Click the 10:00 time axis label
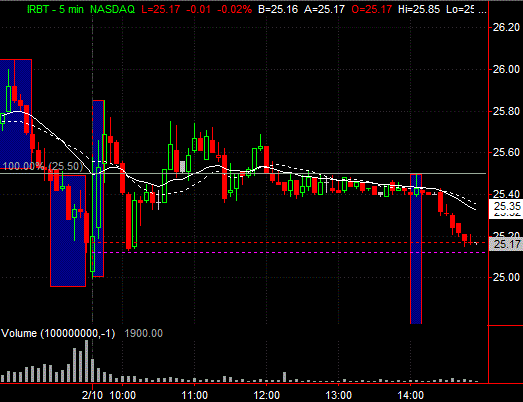523x402 pixels. click(x=123, y=395)
